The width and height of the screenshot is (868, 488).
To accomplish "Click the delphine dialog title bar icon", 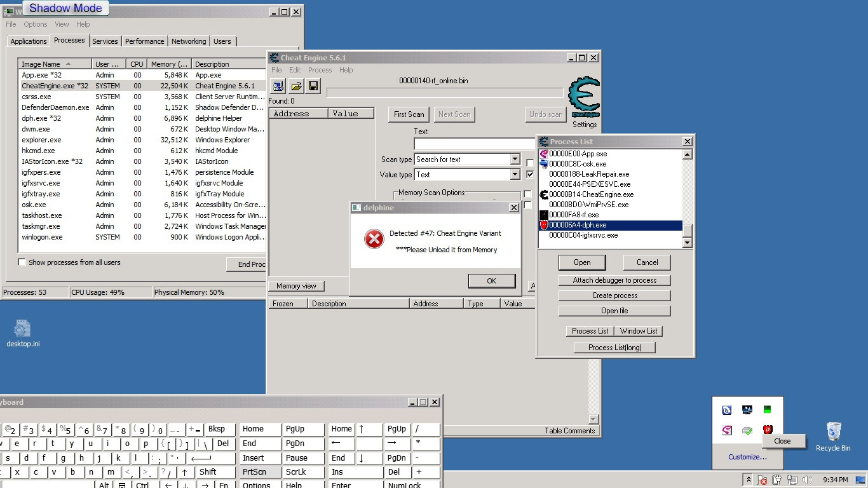I will [357, 208].
